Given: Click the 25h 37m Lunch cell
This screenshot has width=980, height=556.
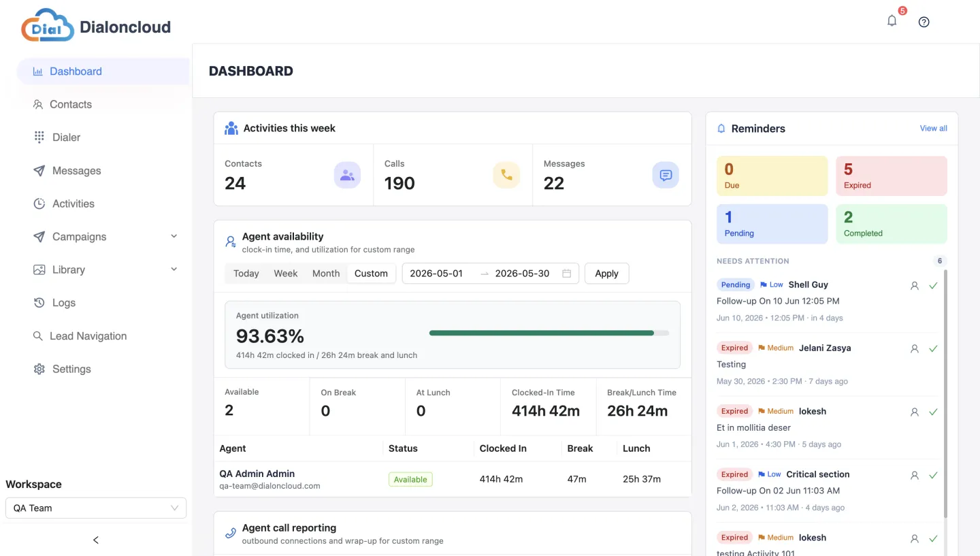Looking at the screenshot, I should point(642,479).
